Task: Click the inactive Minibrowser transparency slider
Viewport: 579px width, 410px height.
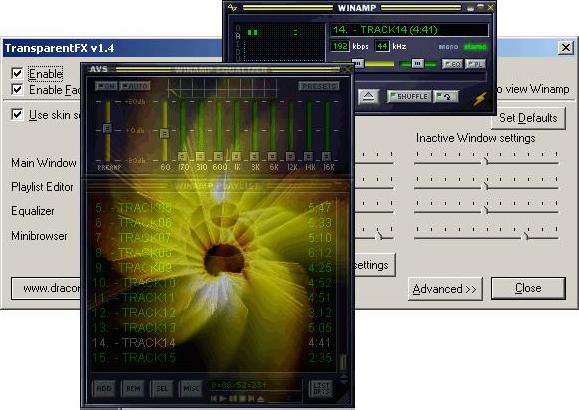Action: pyautogui.click(x=486, y=237)
